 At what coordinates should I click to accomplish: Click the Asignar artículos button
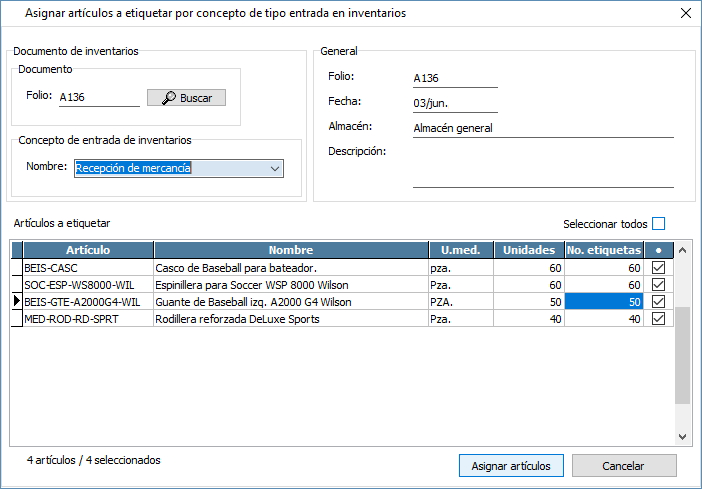point(511,466)
